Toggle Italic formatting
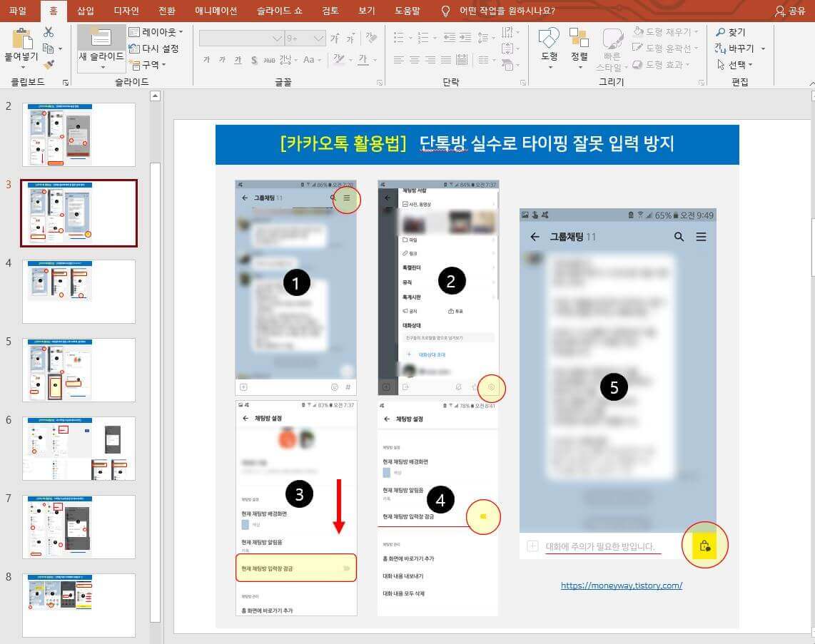This screenshot has height=644, width=815. point(222,60)
